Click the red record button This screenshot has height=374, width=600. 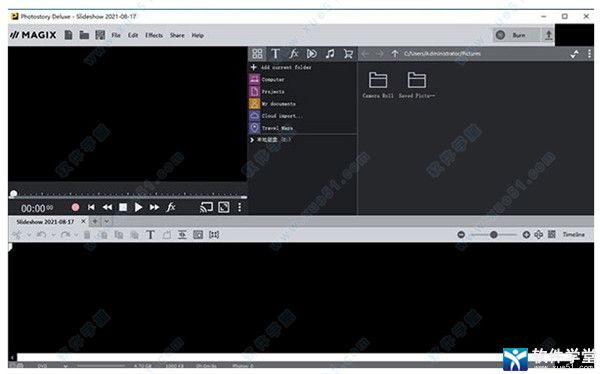coord(75,207)
